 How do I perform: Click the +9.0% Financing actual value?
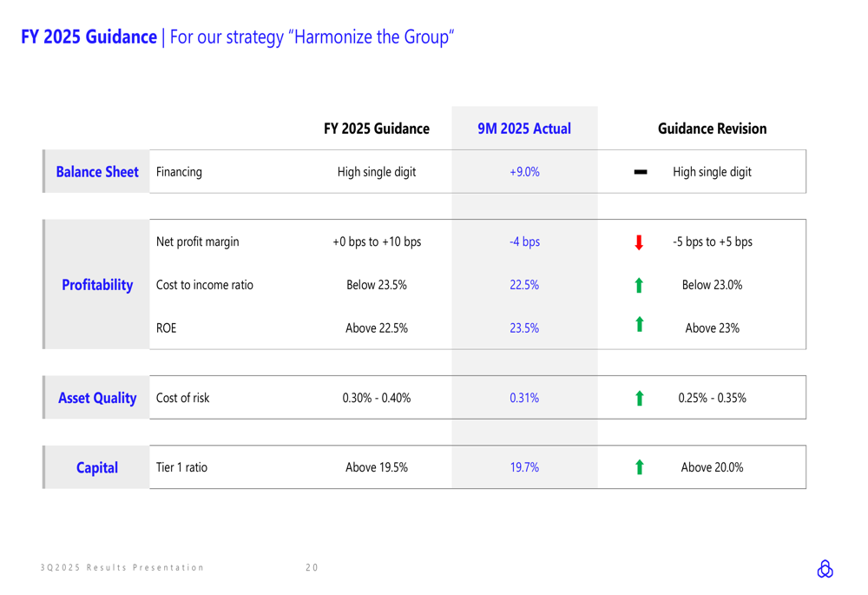click(x=524, y=172)
